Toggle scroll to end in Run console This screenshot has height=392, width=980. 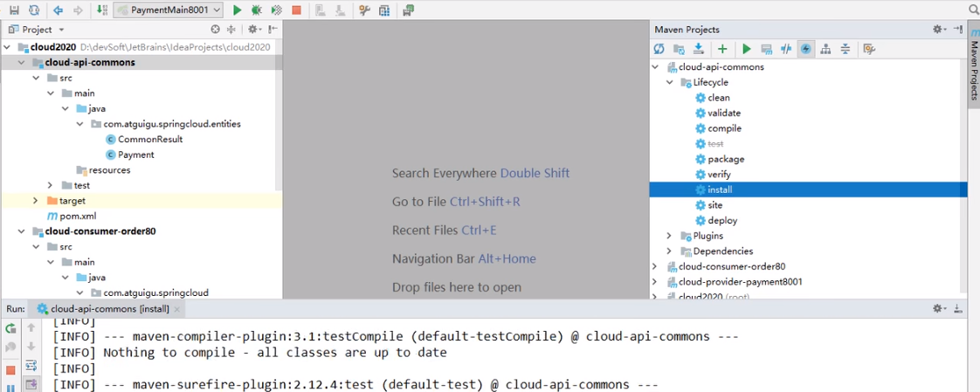coord(31,383)
